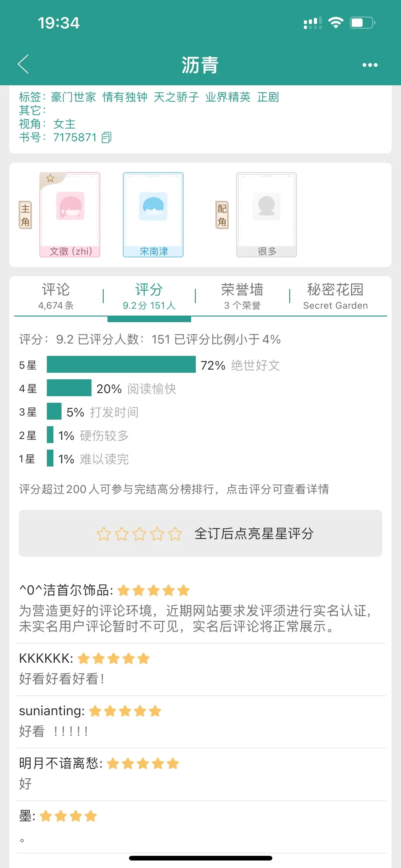Tap the 情有独钟 tag
This screenshot has width=401, height=868.
(125, 97)
